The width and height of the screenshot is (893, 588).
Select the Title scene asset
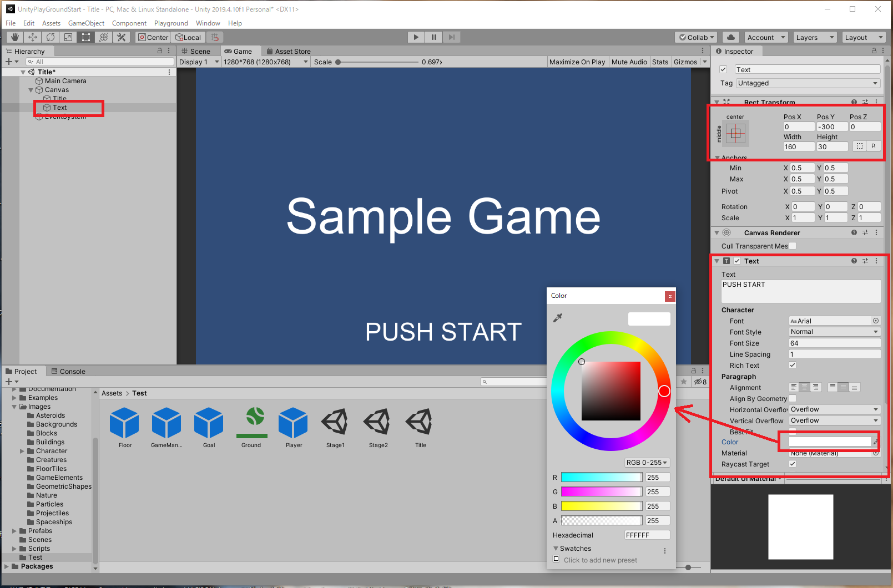pyautogui.click(x=420, y=427)
